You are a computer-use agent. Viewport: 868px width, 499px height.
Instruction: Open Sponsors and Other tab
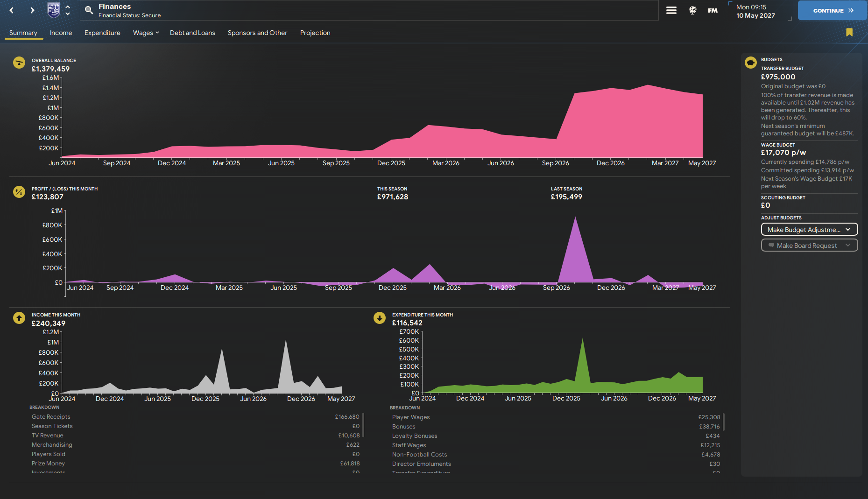(x=257, y=33)
